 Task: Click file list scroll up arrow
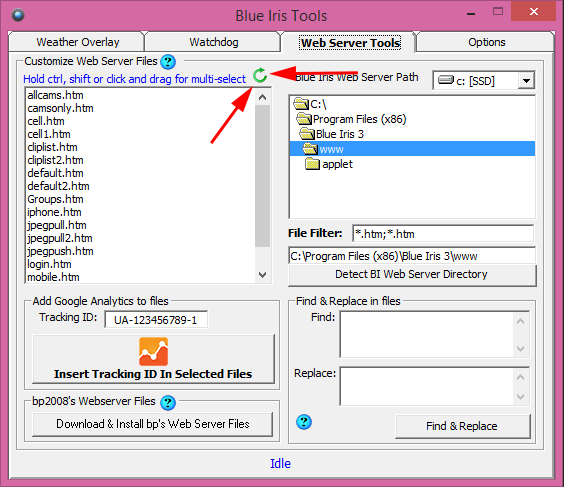pyautogui.click(x=263, y=97)
